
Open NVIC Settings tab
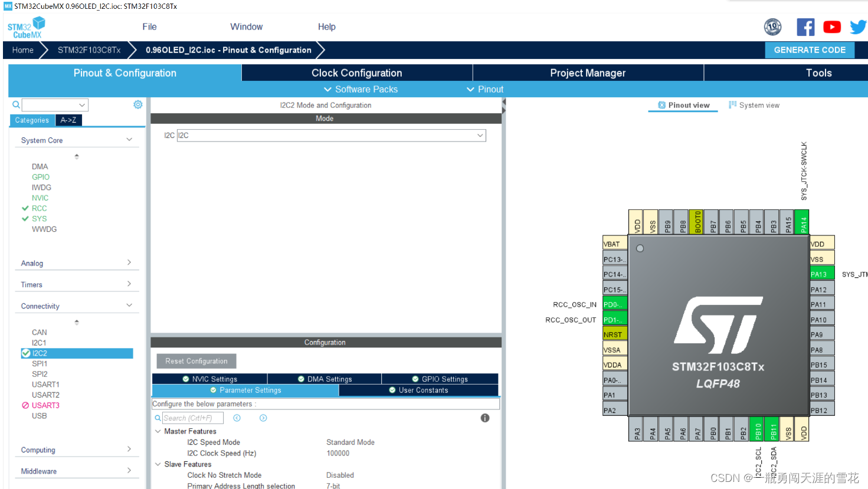[209, 379]
